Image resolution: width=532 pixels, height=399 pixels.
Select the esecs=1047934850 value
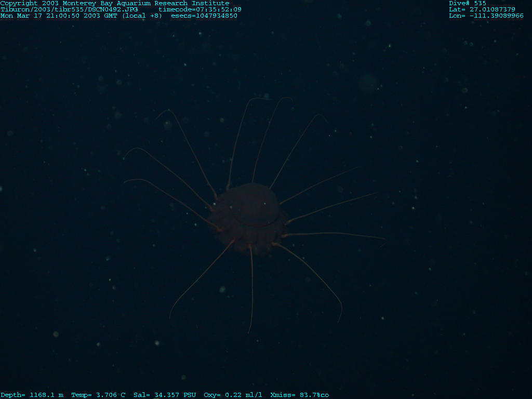204,16
